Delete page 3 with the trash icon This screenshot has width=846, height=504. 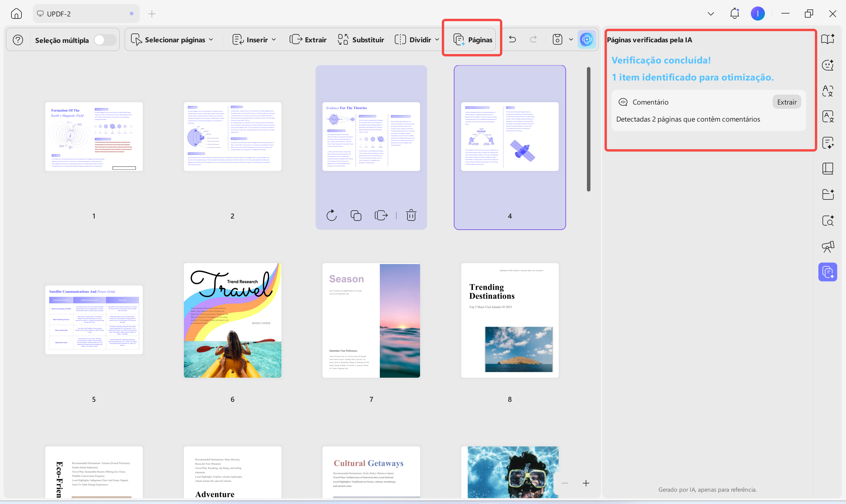(x=411, y=215)
